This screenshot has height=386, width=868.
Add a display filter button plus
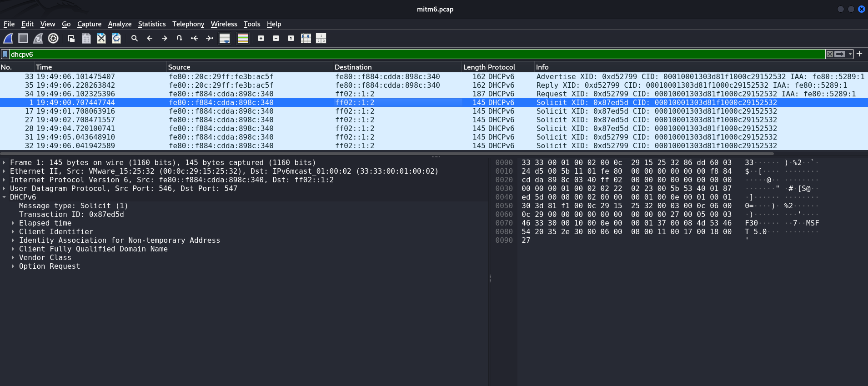point(859,54)
